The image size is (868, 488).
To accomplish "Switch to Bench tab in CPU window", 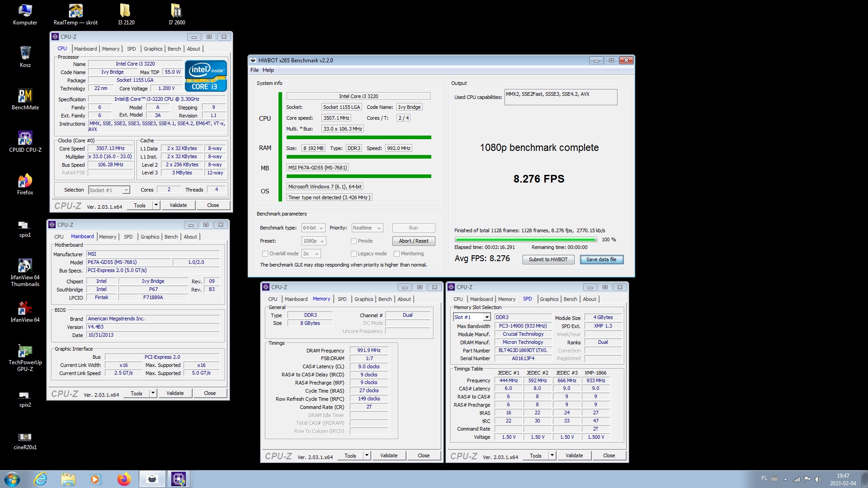I will point(174,49).
